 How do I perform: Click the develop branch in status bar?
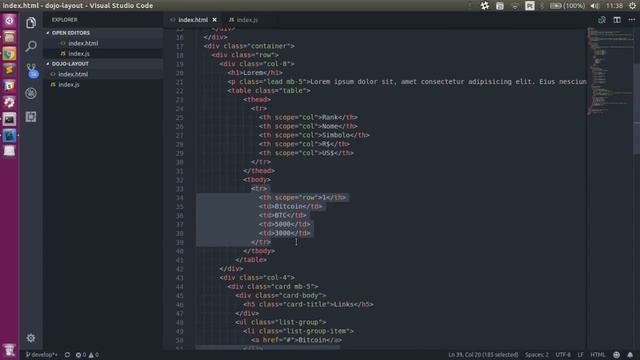pyautogui.click(x=42, y=355)
